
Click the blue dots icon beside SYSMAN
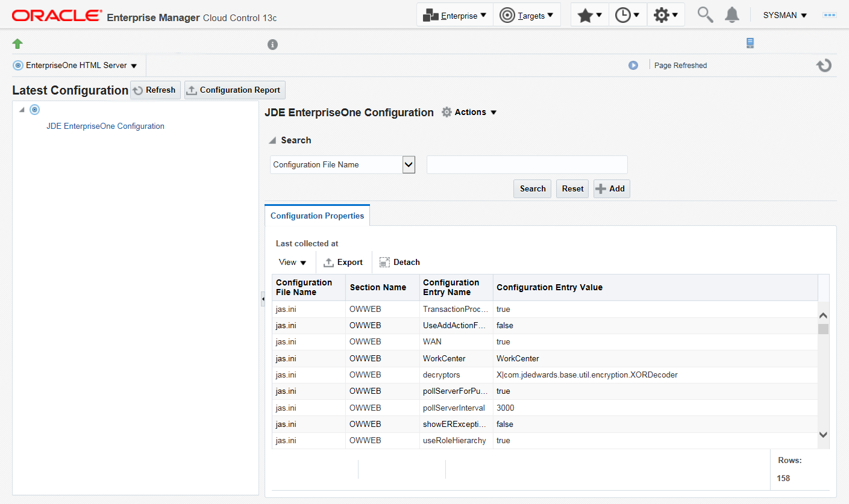tap(830, 15)
